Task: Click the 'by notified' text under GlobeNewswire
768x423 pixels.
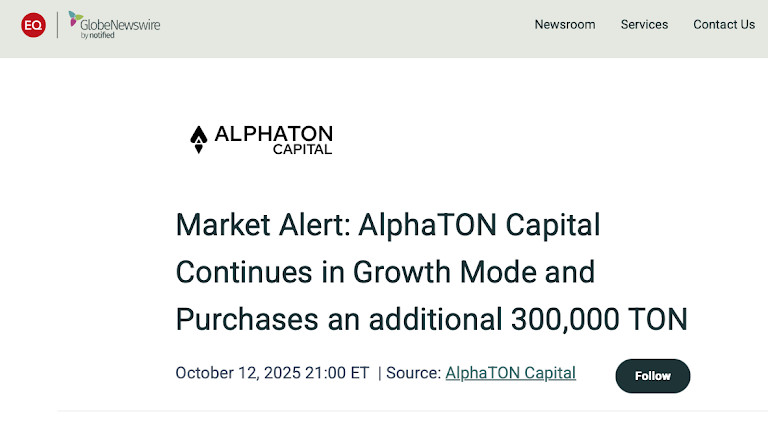Action: pyautogui.click(x=98, y=35)
